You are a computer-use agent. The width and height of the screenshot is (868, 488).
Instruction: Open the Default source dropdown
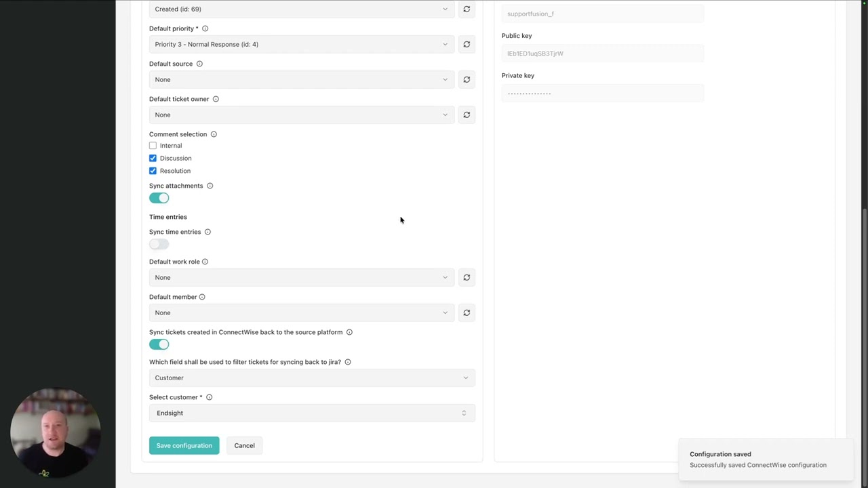pyautogui.click(x=302, y=79)
